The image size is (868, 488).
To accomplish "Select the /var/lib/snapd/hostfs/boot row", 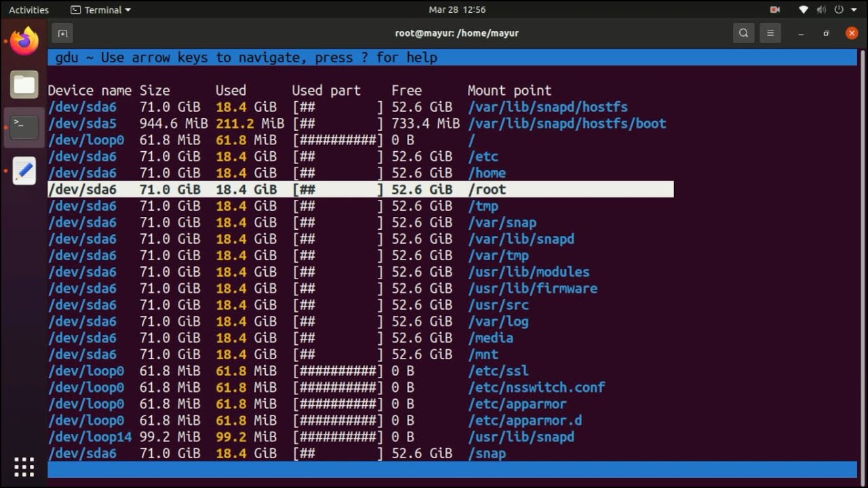I will pos(566,123).
